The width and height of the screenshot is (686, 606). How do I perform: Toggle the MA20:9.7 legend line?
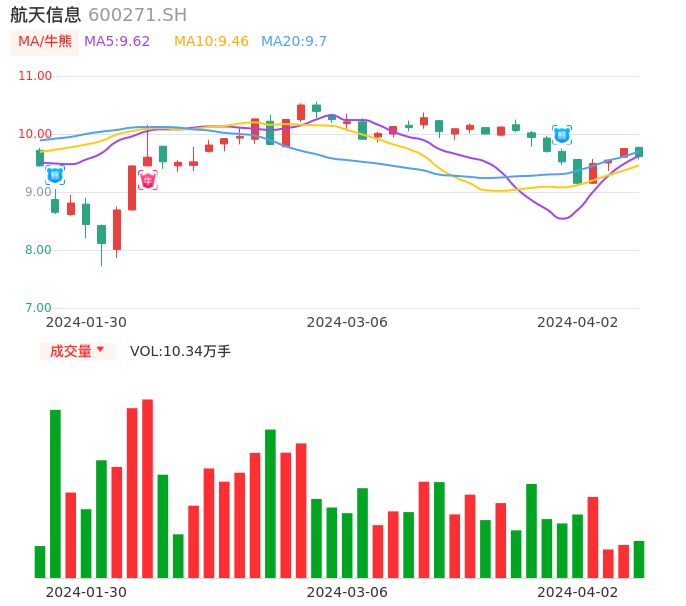click(x=294, y=42)
